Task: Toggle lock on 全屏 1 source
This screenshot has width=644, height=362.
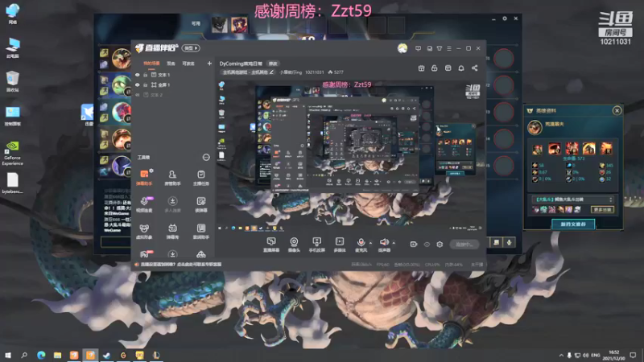Action: pos(146,85)
